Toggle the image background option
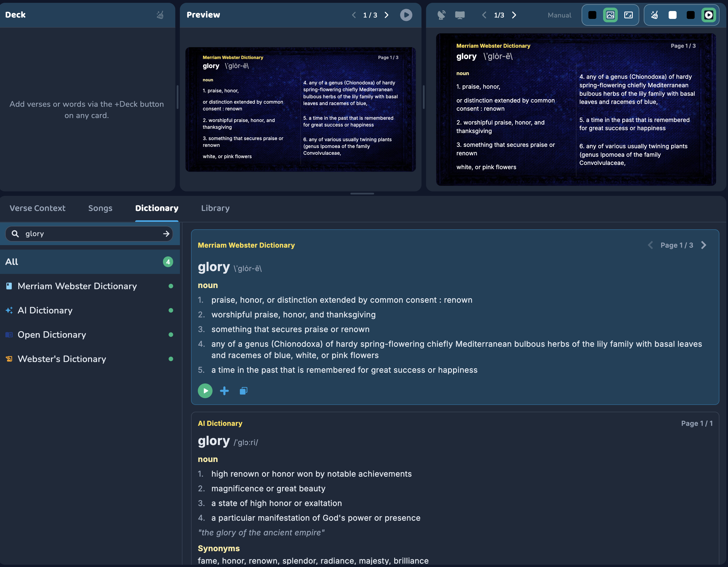This screenshot has height=567, width=728. click(x=610, y=15)
